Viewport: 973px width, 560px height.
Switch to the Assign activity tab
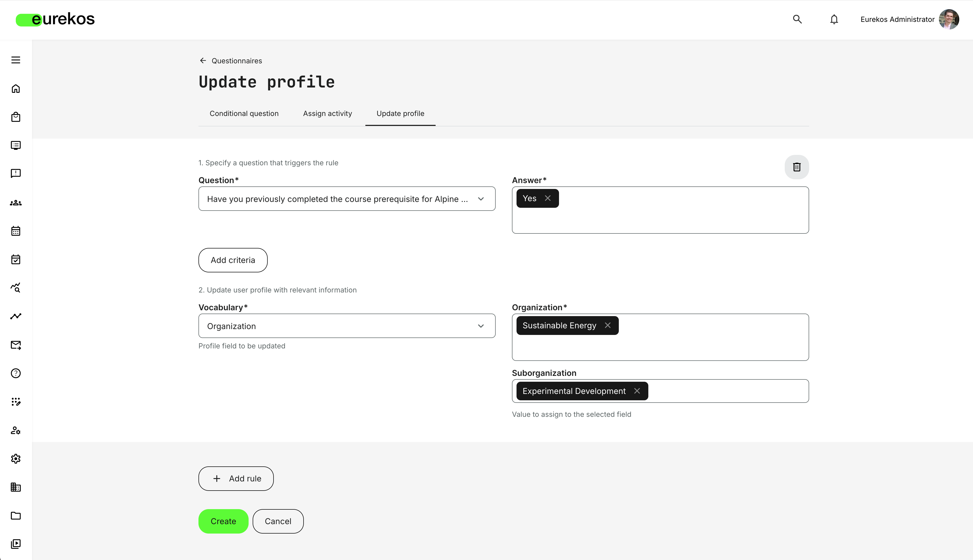tap(327, 113)
